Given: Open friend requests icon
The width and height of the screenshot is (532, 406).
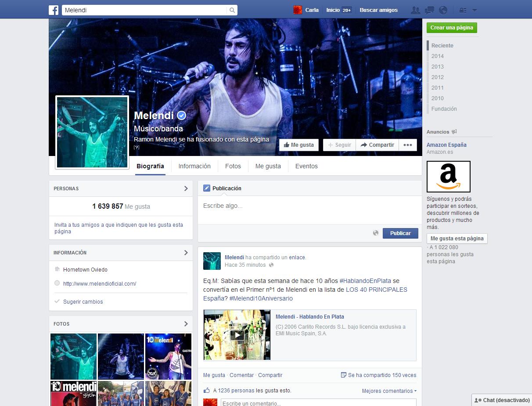Looking at the screenshot, I should point(415,10).
